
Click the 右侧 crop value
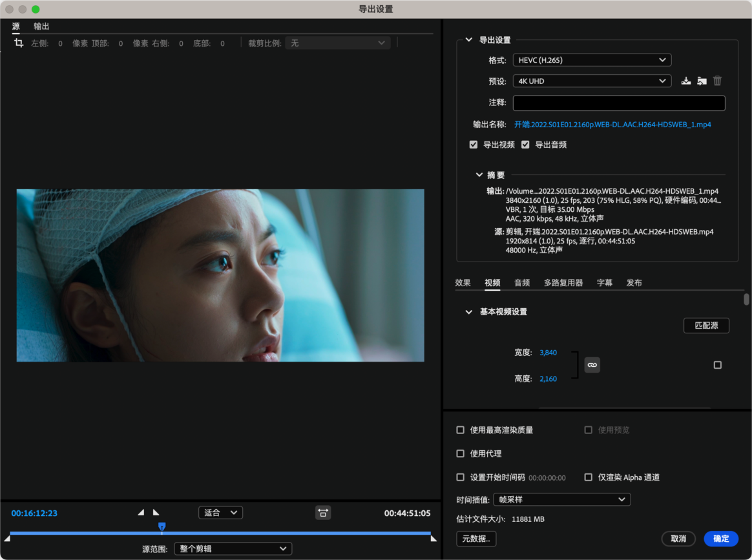click(x=182, y=44)
